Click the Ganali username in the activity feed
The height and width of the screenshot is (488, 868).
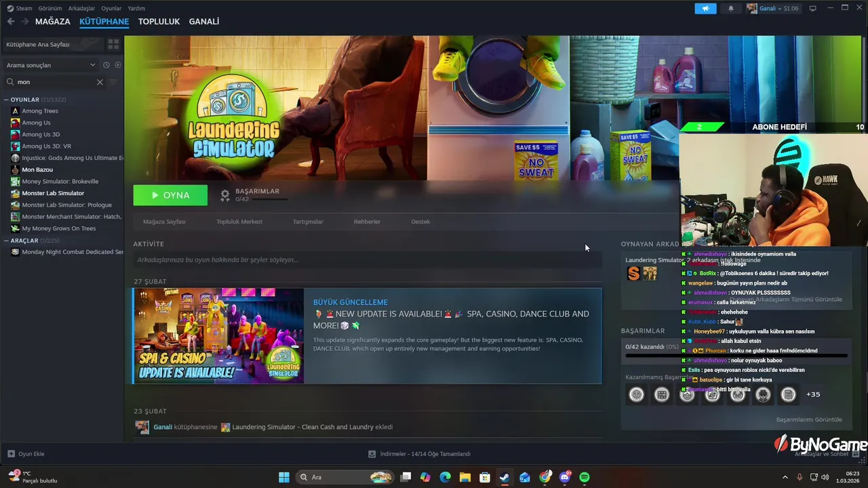[x=163, y=427]
